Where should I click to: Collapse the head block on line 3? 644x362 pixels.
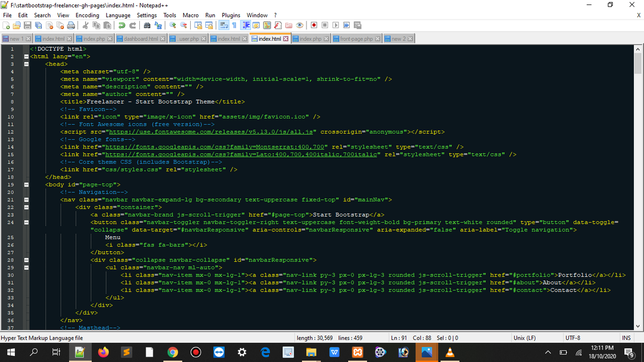coord(26,64)
